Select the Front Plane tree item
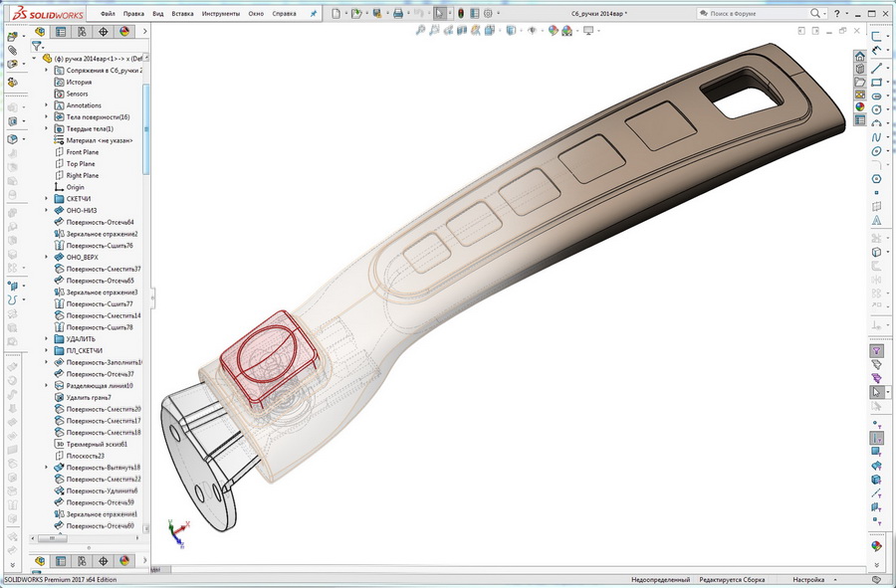 [83, 152]
